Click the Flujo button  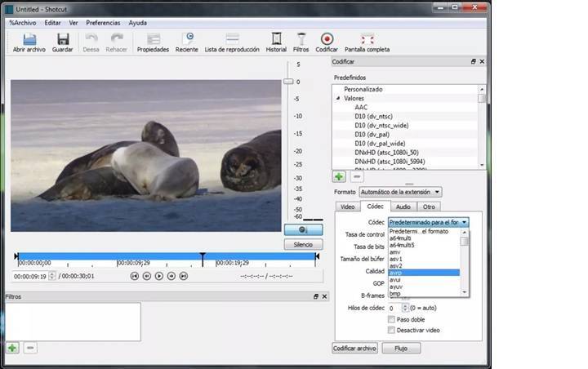[401, 349]
